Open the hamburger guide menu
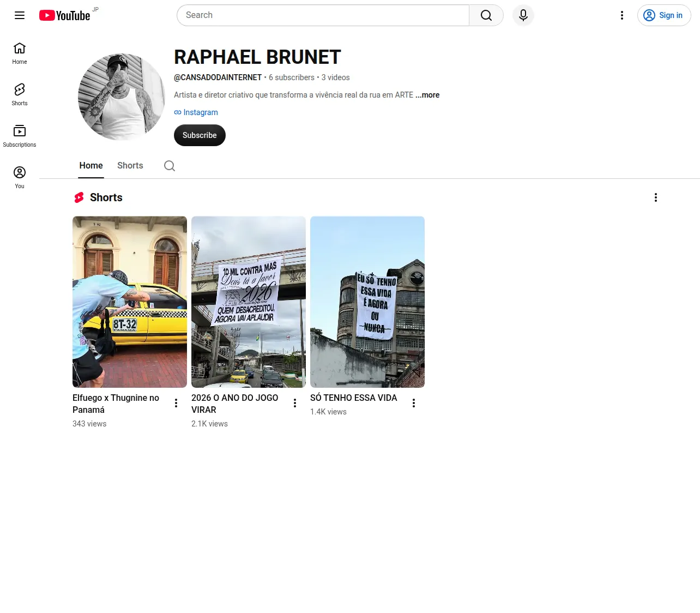This screenshot has width=700, height=613. pos(20,15)
